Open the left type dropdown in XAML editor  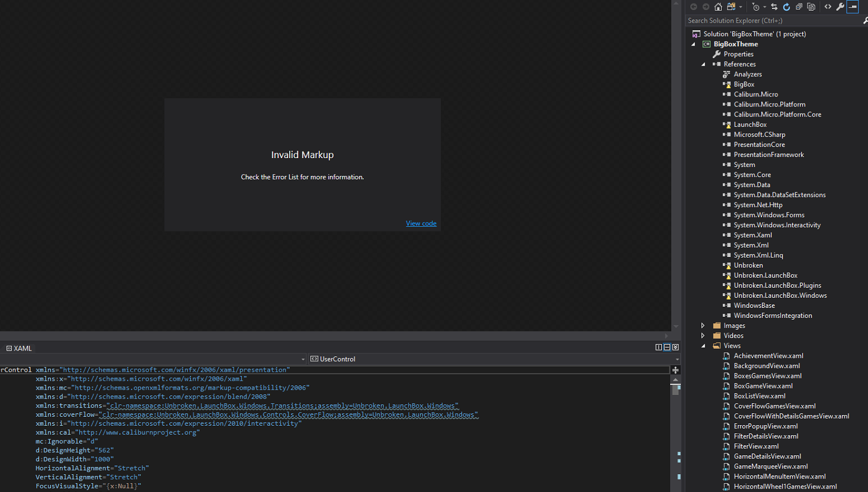pos(154,359)
